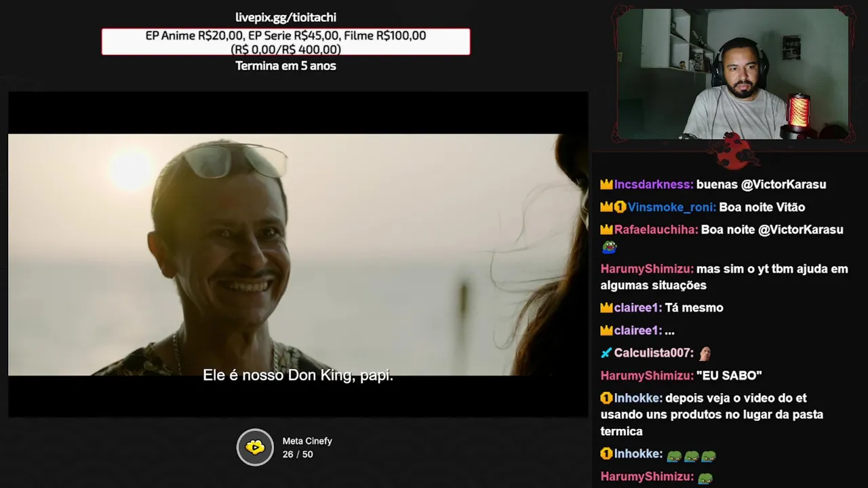This screenshot has height=488, width=868.
Task: Click Inhokke's 'depois veja o video' message
Action: coord(711,415)
